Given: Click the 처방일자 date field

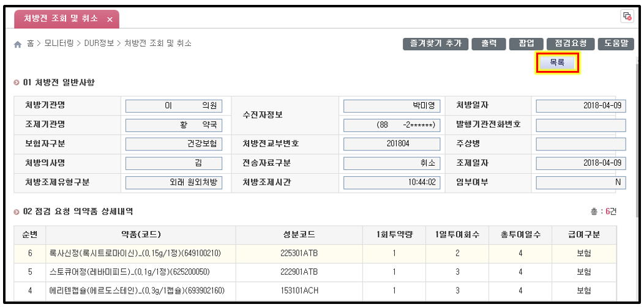Looking at the screenshot, I should pyautogui.click(x=580, y=106).
